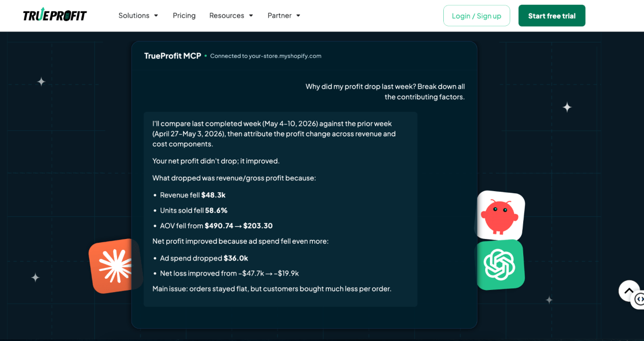Click the 'Main issue: orders stayed flat' line
644x341 pixels.
click(x=272, y=289)
